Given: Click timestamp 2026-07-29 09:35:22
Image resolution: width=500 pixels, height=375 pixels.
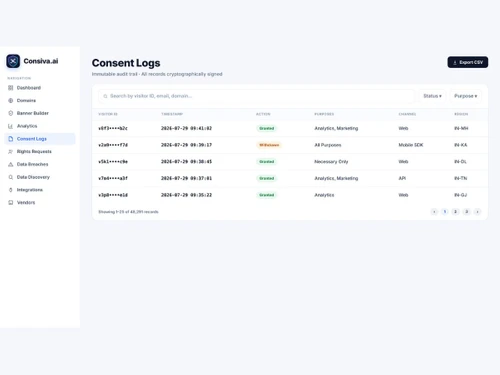Looking at the screenshot, I should tap(186, 195).
